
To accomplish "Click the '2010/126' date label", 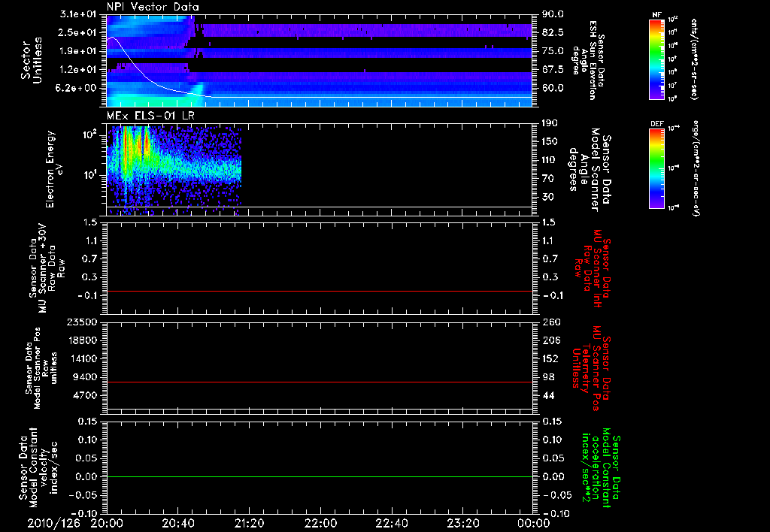I will tap(53, 523).
